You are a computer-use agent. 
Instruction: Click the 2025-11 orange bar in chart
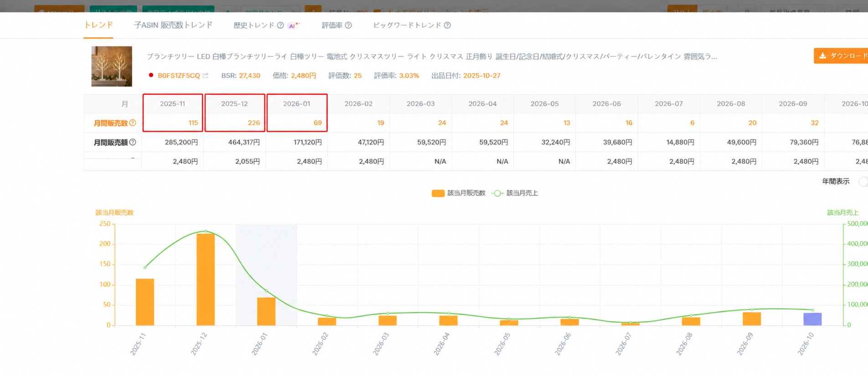pyautogui.click(x=145, y=302)
